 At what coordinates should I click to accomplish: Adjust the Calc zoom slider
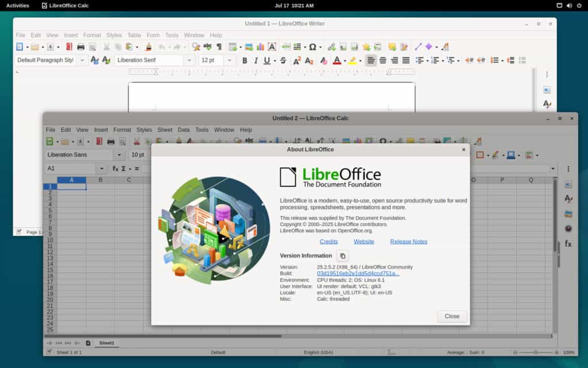coord(536,352)
